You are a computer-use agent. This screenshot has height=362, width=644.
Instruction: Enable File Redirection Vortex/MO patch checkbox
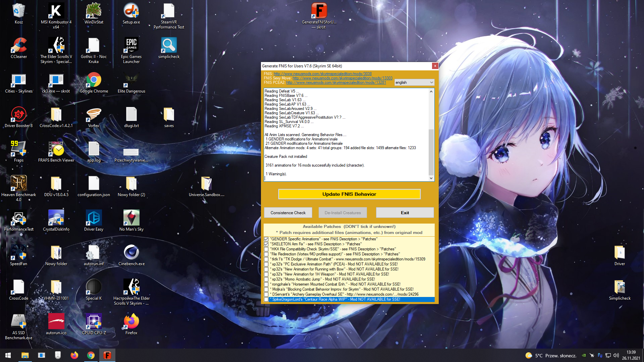[x=266, y=254]
